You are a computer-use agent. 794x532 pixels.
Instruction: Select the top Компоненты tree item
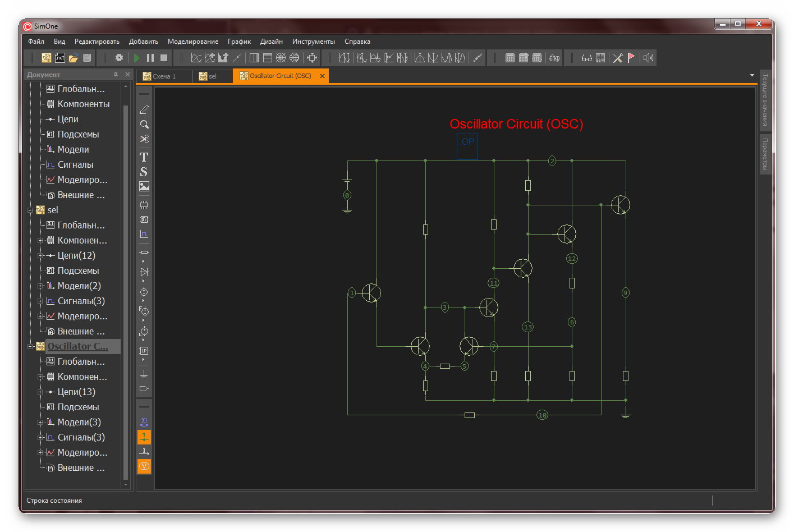coord(84,104)
